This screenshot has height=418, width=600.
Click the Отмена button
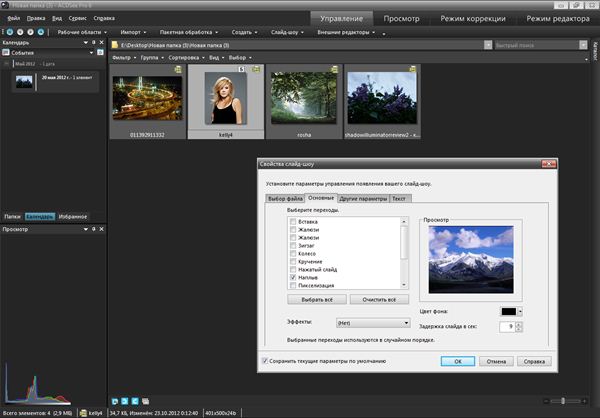[494, 361]
